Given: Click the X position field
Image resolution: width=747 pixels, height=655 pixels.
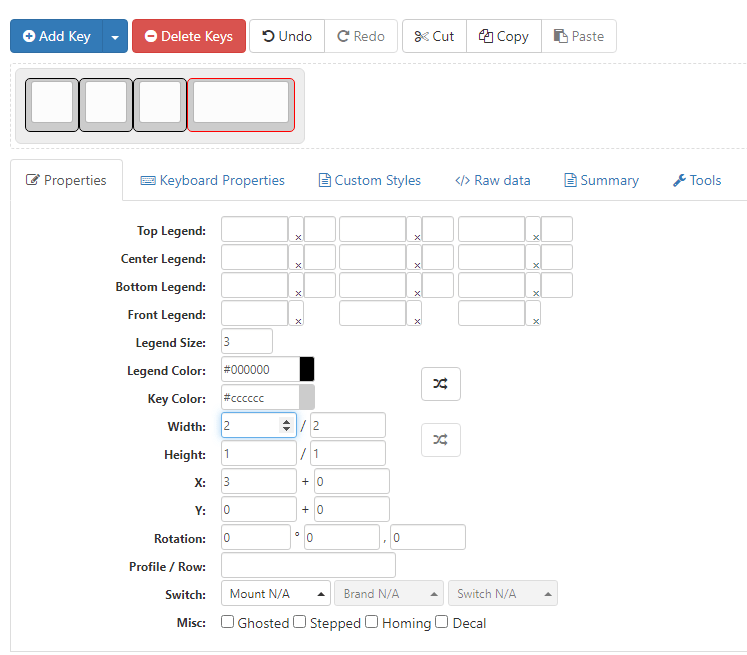Looking at the screenshot, I should click(x=259, y=482).
